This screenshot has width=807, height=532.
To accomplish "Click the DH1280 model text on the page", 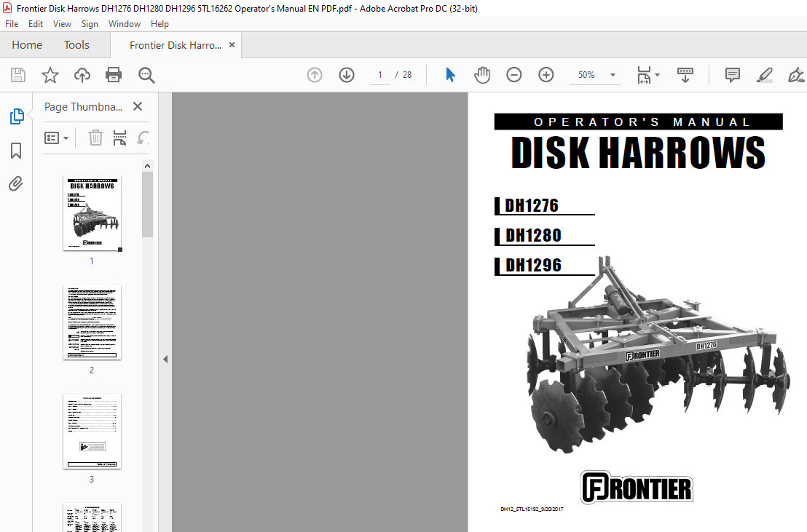I will [x=533, y=235].
